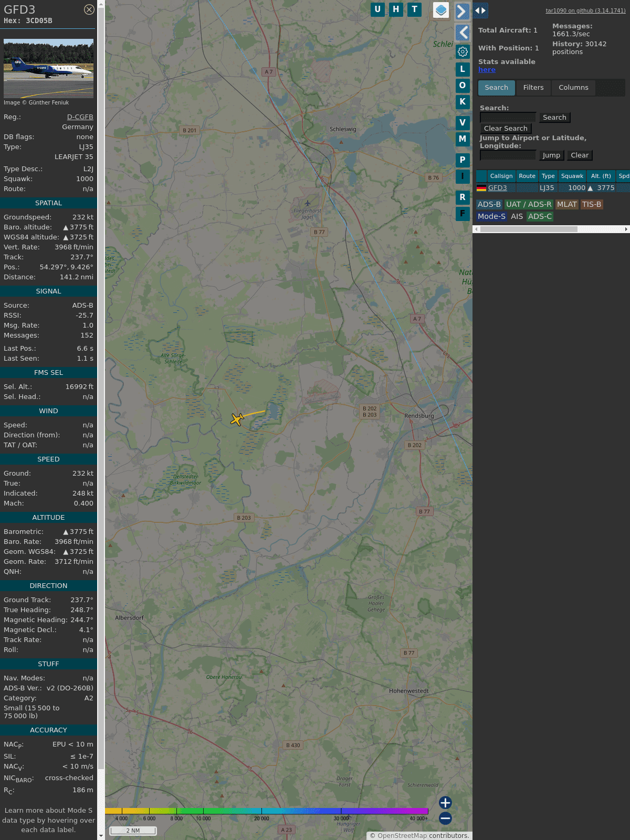This screenshot has height=840, width=630.
Task: Toggle sidebar width double-arrow button
Action: 480,10
